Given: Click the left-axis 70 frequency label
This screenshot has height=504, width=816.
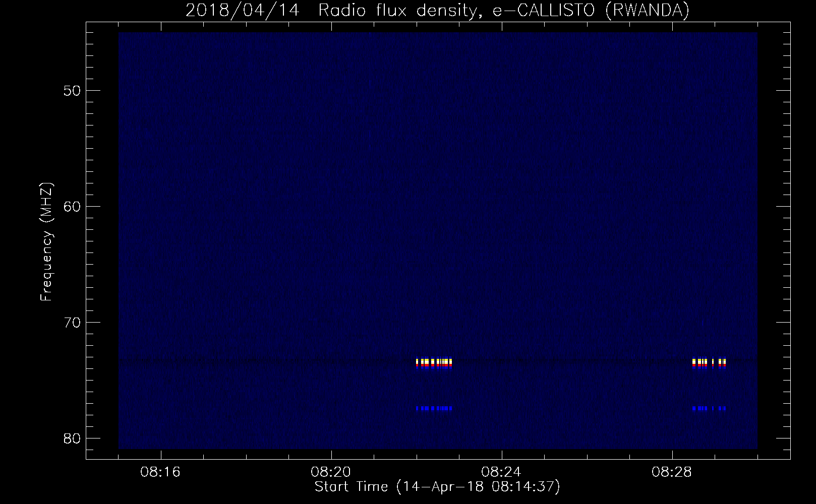Looking at the screenshot, I should pyautogui.click(x=73, y=323).
